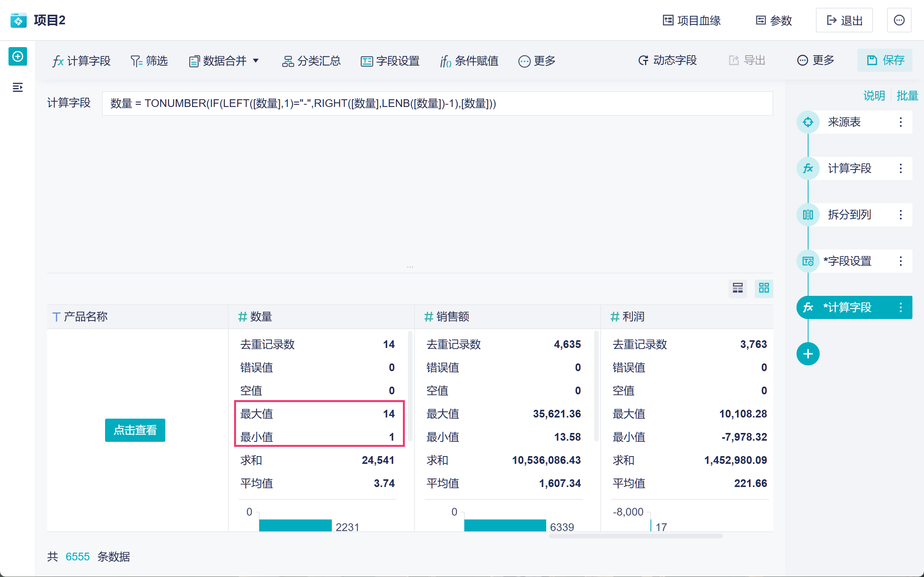
Task: Open the 说明 link
Action: [x=874, y=95]
